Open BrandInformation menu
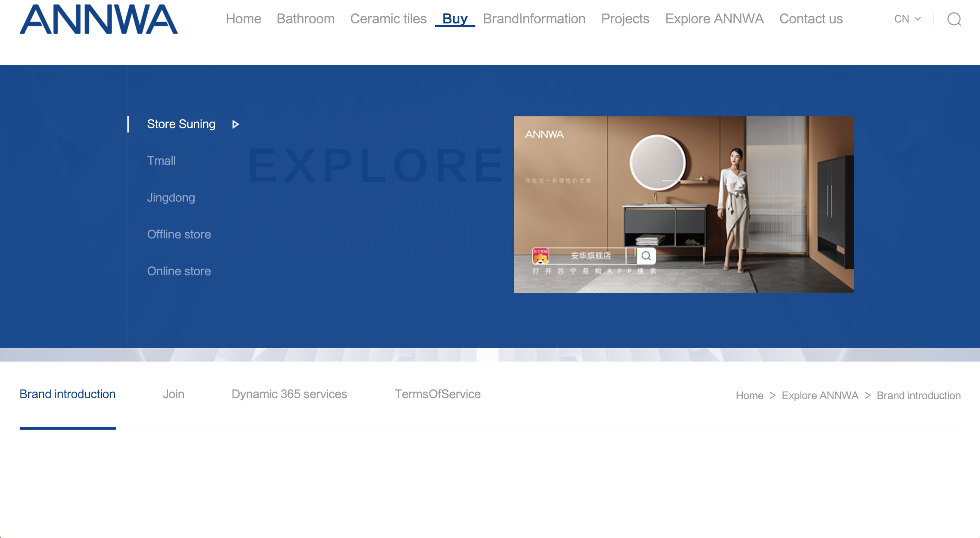This screenshot has width=980, height=538. click(x=534, y=19)
